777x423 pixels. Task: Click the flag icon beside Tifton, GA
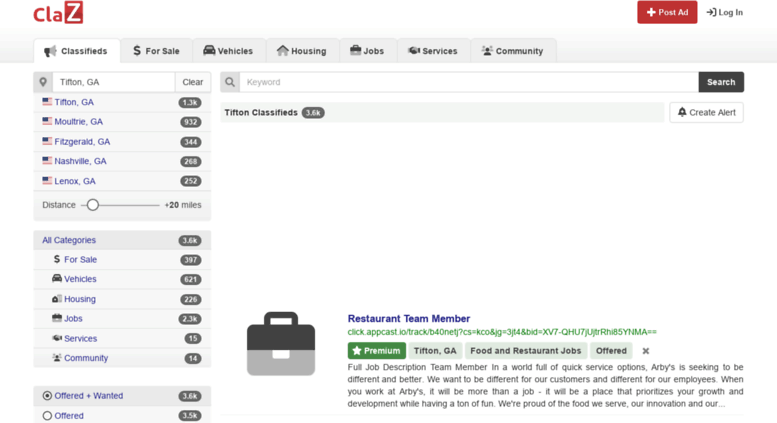(x=47, y=102)
